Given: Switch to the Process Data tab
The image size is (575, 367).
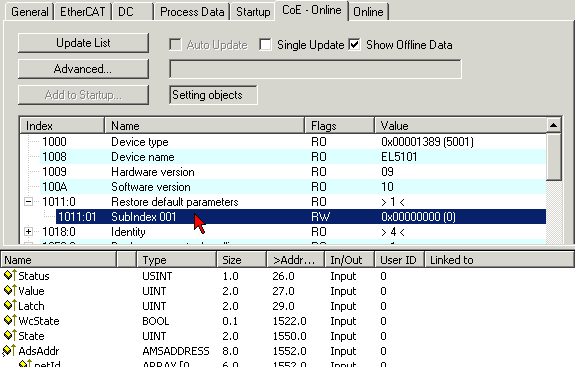Looking at the screenshot, I should click(192, 12).
